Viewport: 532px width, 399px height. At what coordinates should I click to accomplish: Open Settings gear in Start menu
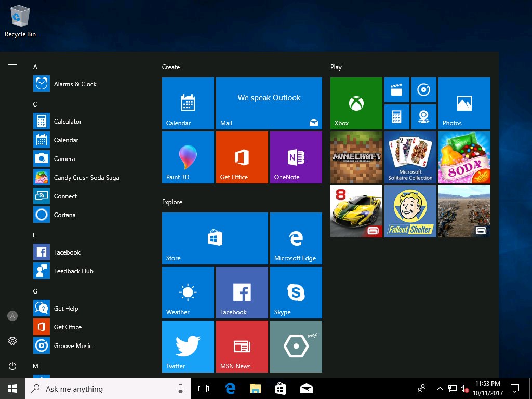click(x=12, y=341)
